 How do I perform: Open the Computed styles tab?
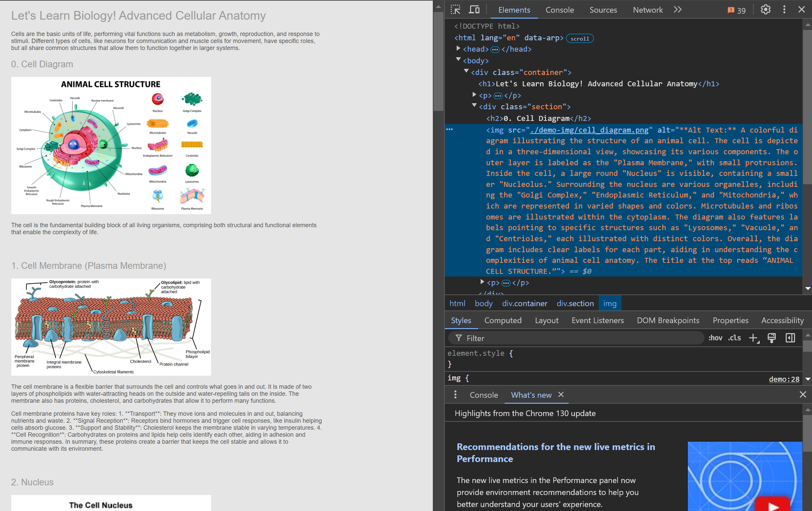coord(502,320)
